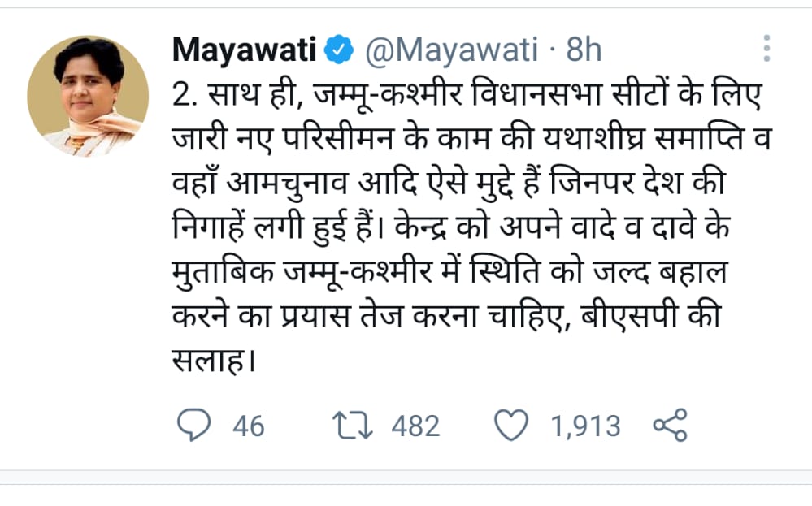Click the 8h timestamp
Viewport: 812px width, 506px height.
584,50
